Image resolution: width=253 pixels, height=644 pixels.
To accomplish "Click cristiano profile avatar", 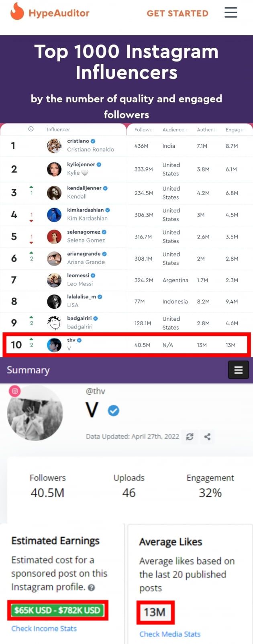I will click(54, 146).
